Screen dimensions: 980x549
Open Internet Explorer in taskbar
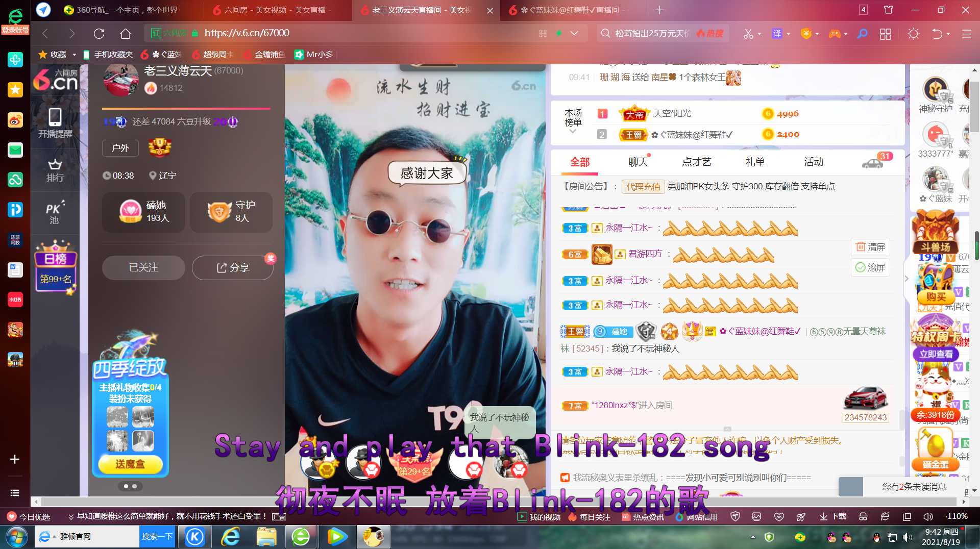coord(231,537)
